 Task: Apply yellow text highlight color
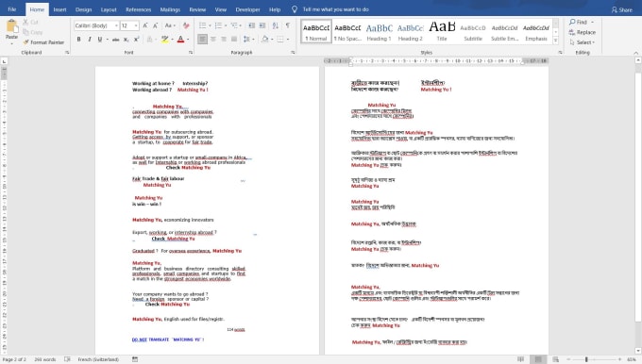click(164, 40)
